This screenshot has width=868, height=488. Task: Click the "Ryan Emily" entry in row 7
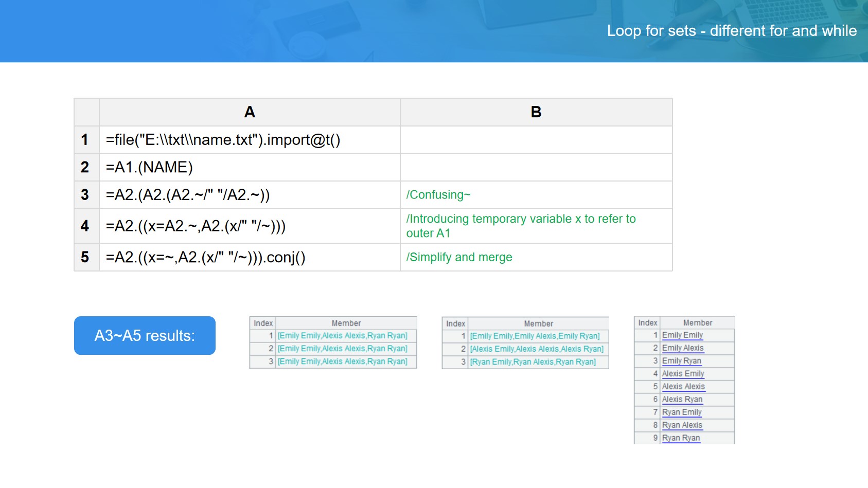pyautogui.click(x=682, y=412)
